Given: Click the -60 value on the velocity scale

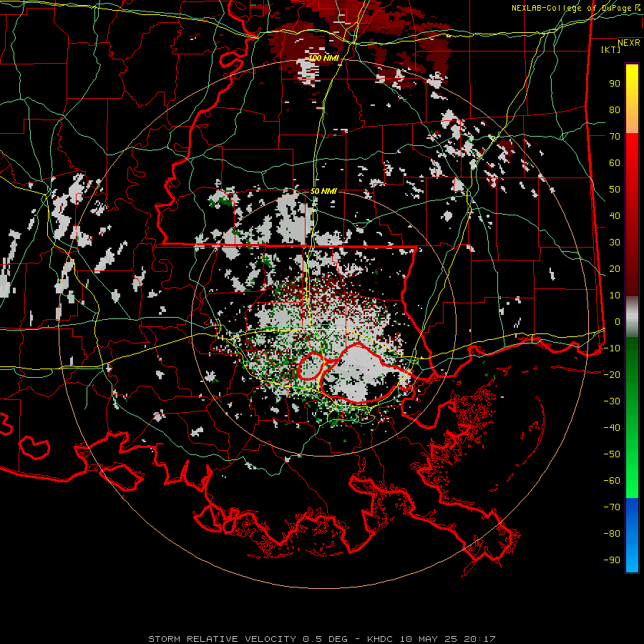Looking at the screenshot, I should coord(612,481).
